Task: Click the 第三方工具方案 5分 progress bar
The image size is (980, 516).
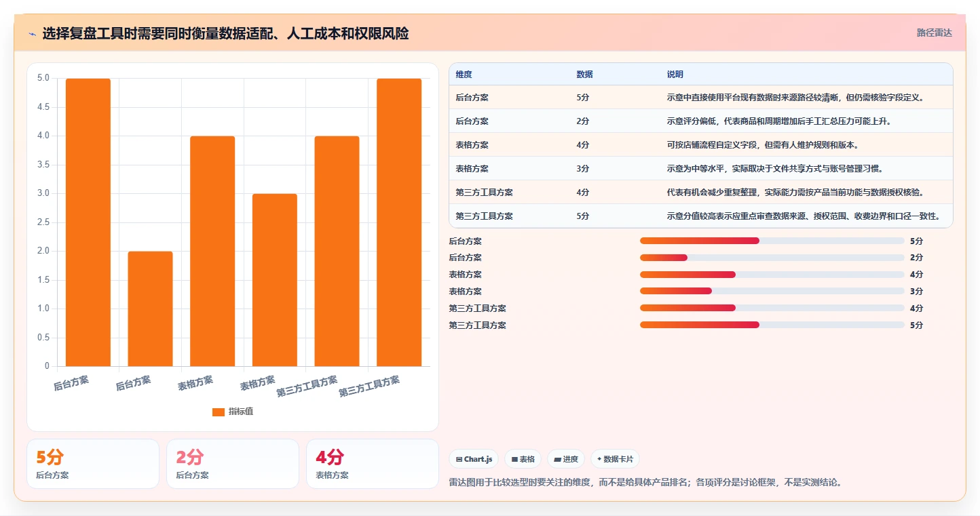Action: (x=772, y=325)
